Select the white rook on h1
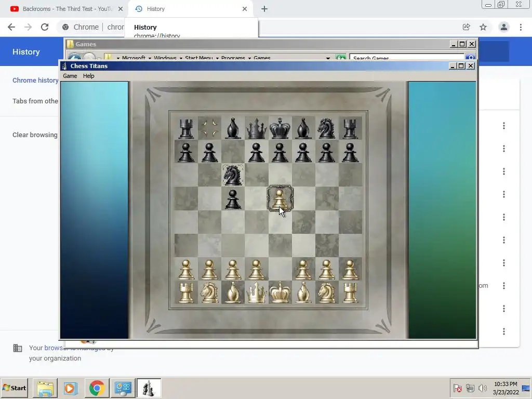The height and width of the screenshot is (399, 532). tap(350, 292)
